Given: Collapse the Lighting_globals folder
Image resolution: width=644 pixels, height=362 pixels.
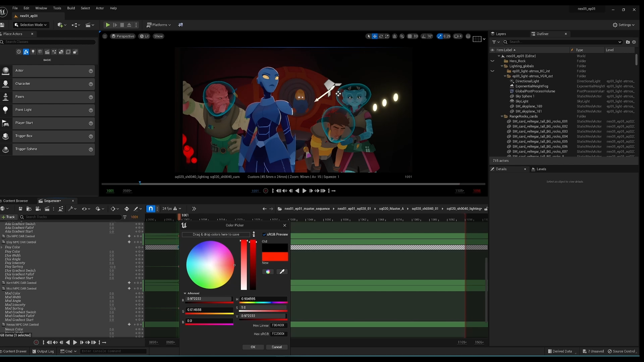Looking at the screenshot, I should [502, 66].
